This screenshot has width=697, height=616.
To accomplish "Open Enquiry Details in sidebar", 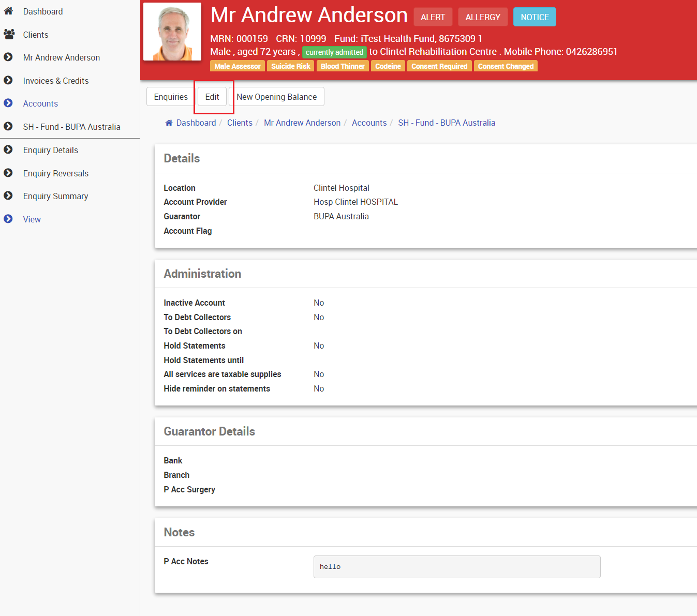I will pyautogui.click(x=51, y=150).
